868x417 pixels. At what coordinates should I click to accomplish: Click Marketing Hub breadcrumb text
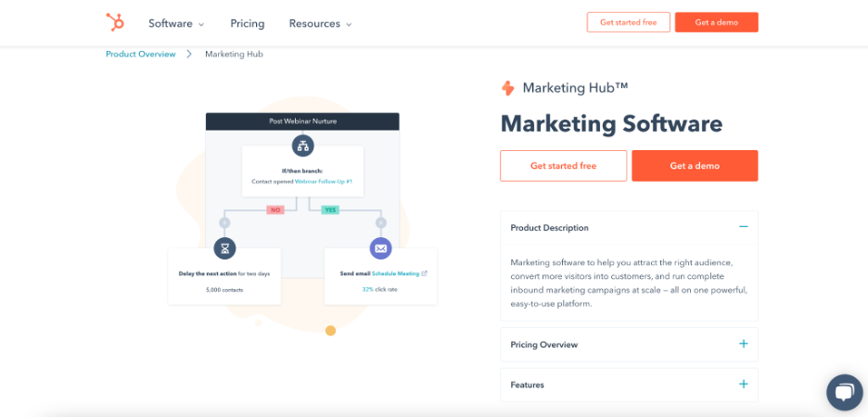click(x=235, y=54)
